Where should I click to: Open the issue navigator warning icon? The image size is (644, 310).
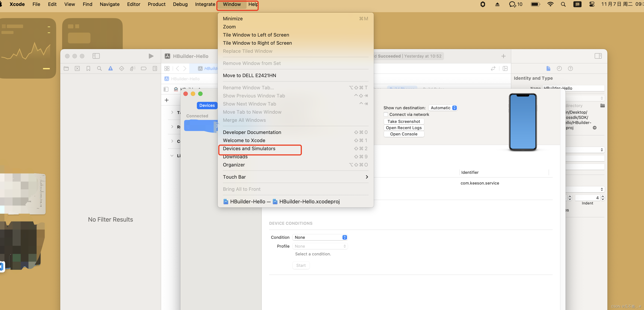(111, 69)
